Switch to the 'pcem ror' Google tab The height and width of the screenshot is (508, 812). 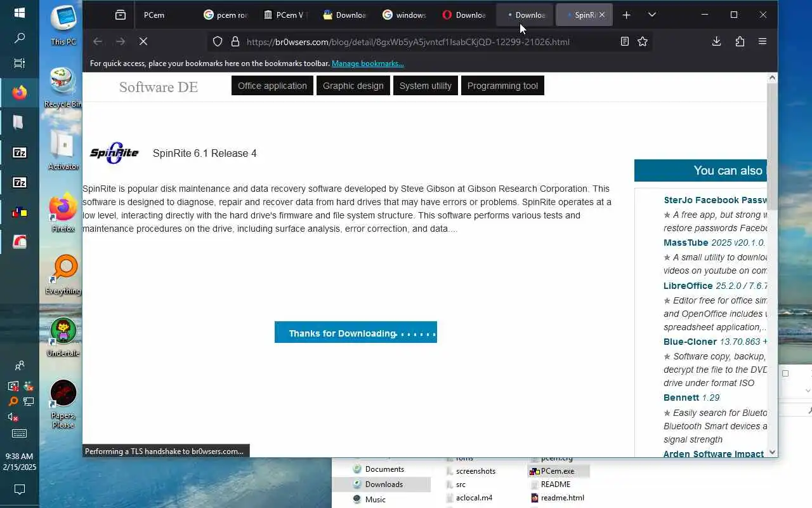click(225, 15)
